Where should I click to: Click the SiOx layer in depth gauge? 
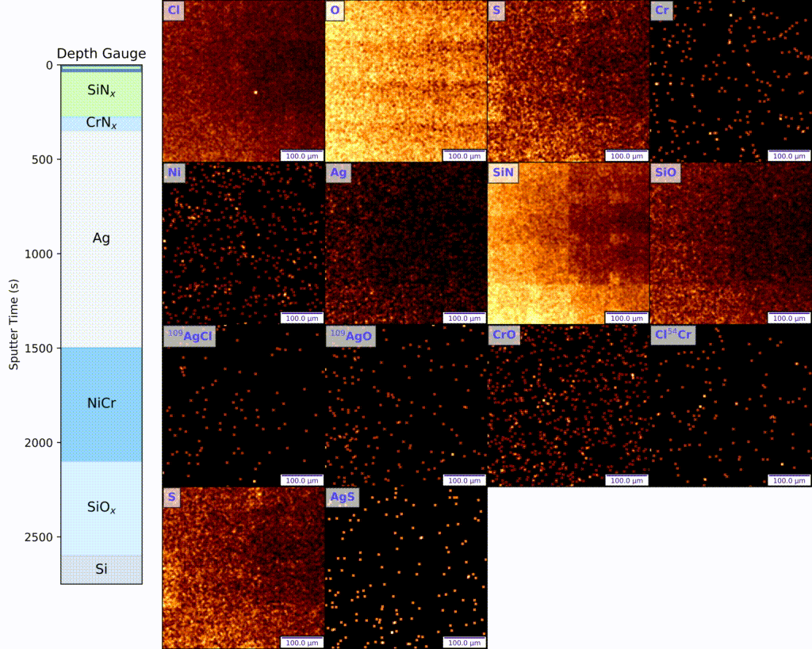tap(101, 508)
